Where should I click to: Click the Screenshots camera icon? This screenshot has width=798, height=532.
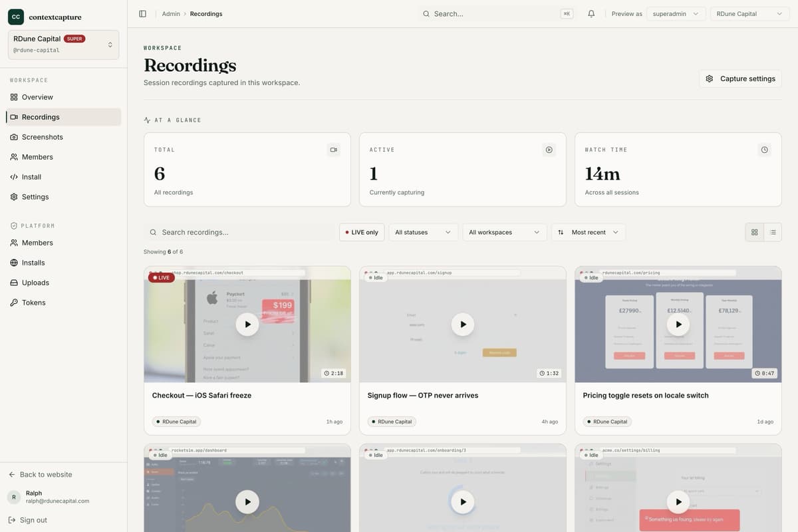14,137
